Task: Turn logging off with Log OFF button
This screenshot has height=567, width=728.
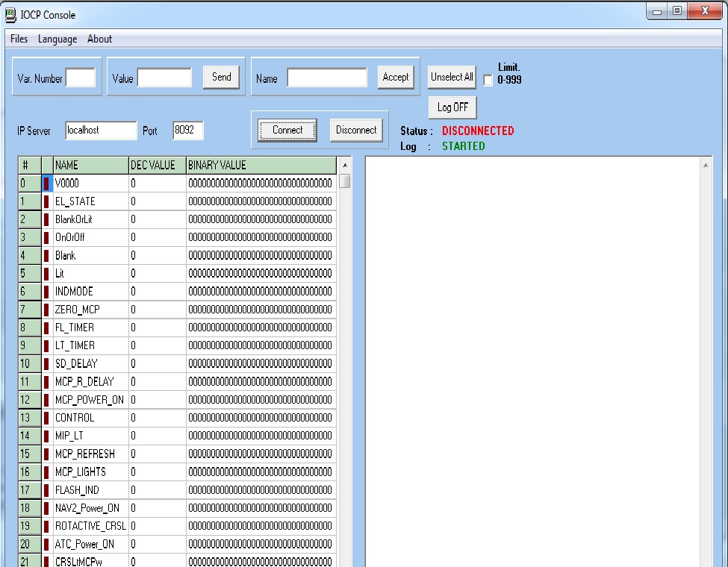Action: pos(452,107)
